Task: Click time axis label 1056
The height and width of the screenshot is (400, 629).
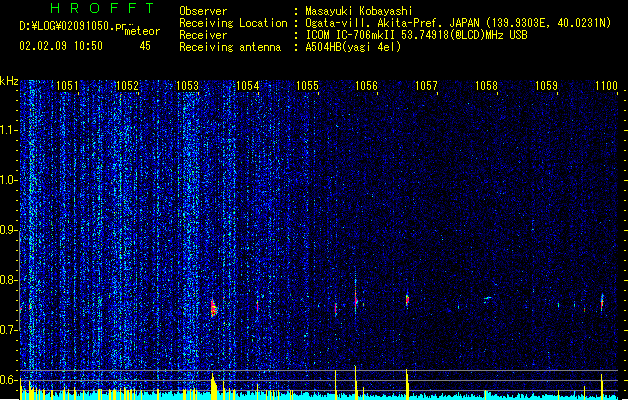Action: coord(367,86)
